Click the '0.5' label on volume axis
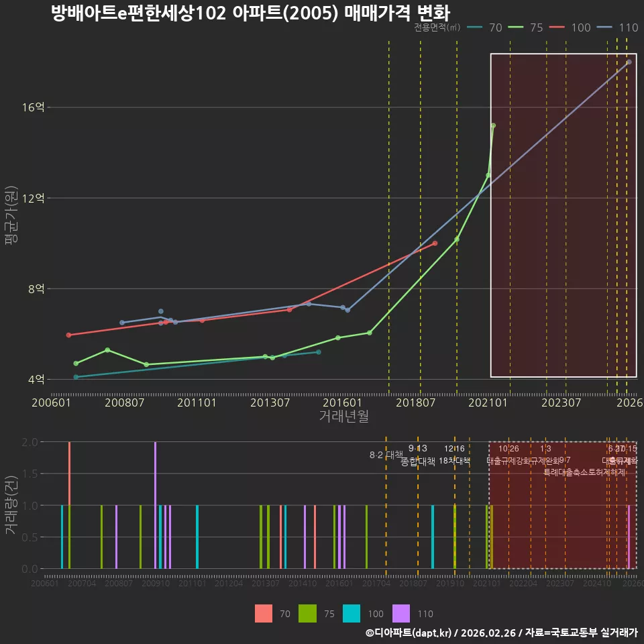The image size is (644, 644). [x=30, y=537]
